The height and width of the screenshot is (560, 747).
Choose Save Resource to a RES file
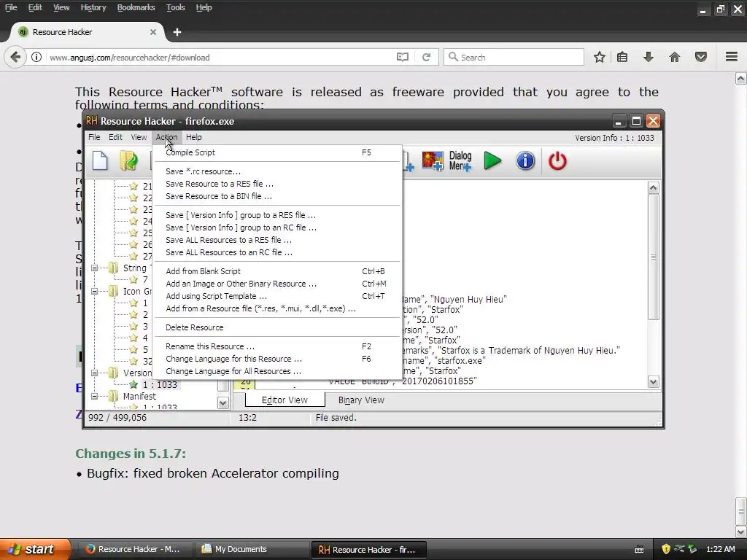pos(276,184)
